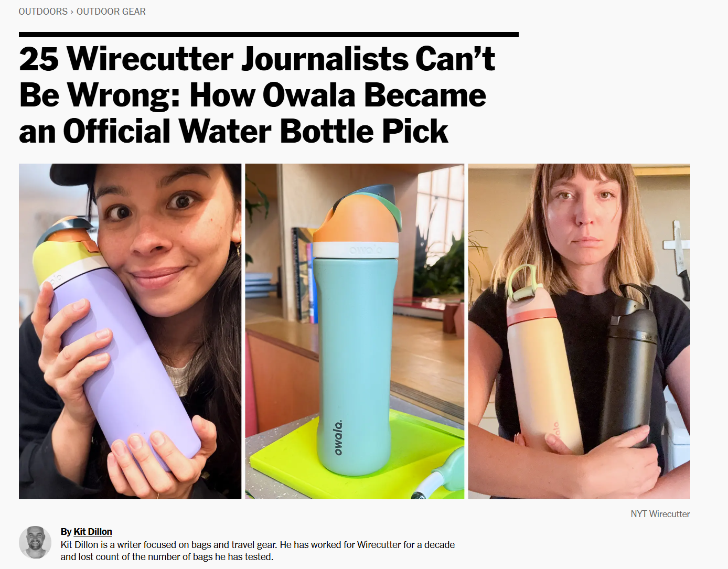728x569 pixels.
Task: Open the Kit Dillon author link
Action: 93,532
